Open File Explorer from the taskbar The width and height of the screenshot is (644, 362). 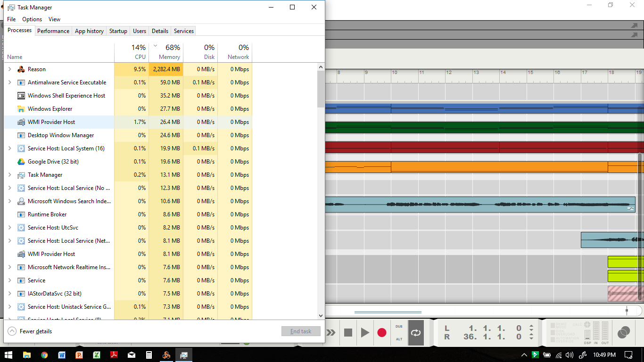pyautogui.click(x=27, y=354)
